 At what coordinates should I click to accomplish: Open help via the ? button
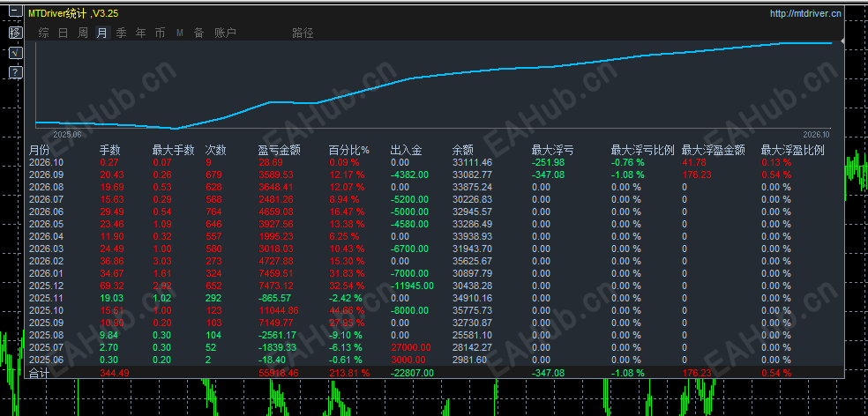16,72
